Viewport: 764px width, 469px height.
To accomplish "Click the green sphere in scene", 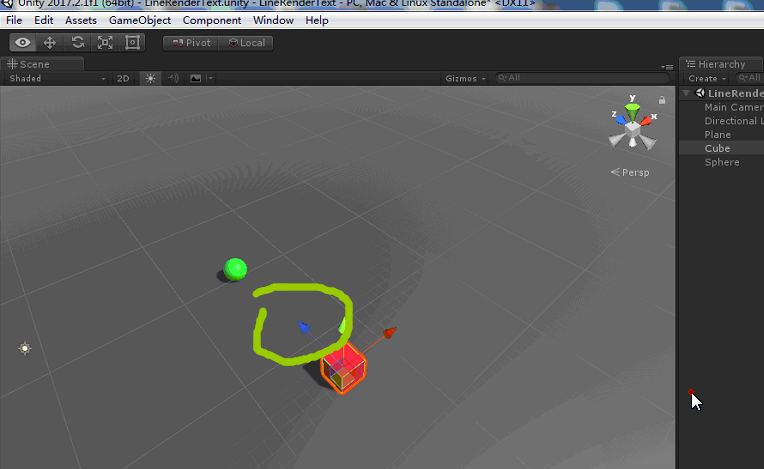I will (x=235, y=269).
